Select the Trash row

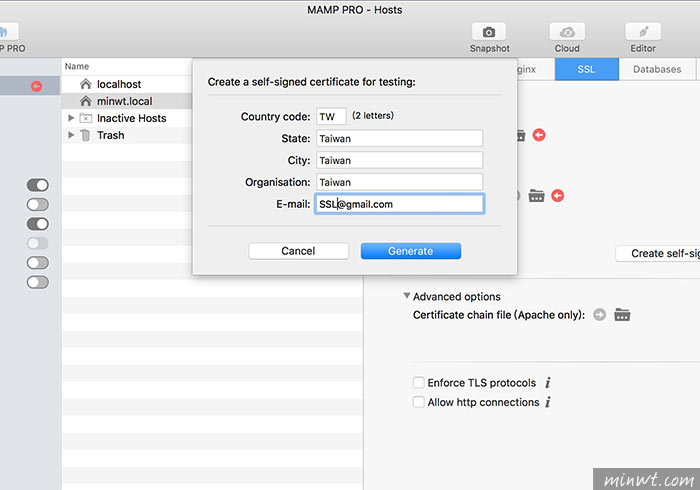(x=127, y=135)
